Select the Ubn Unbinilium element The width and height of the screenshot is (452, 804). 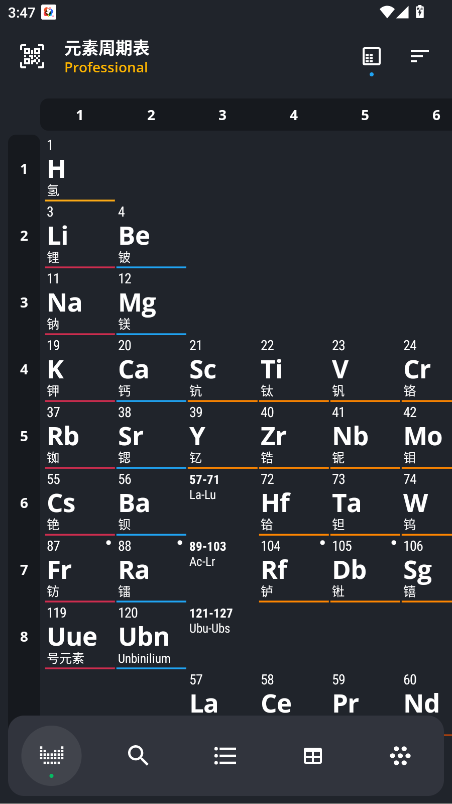click(x=151, y=636)
